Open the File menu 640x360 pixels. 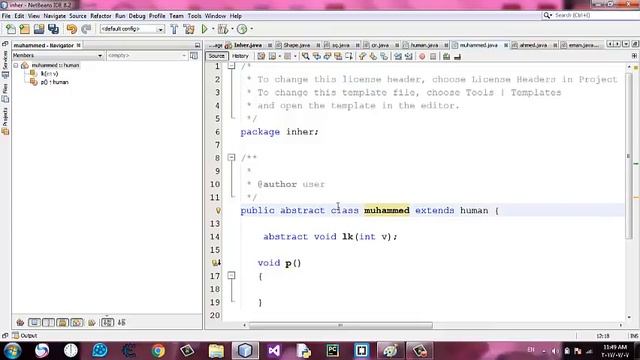pyautogui.click(x=6, y=16)
